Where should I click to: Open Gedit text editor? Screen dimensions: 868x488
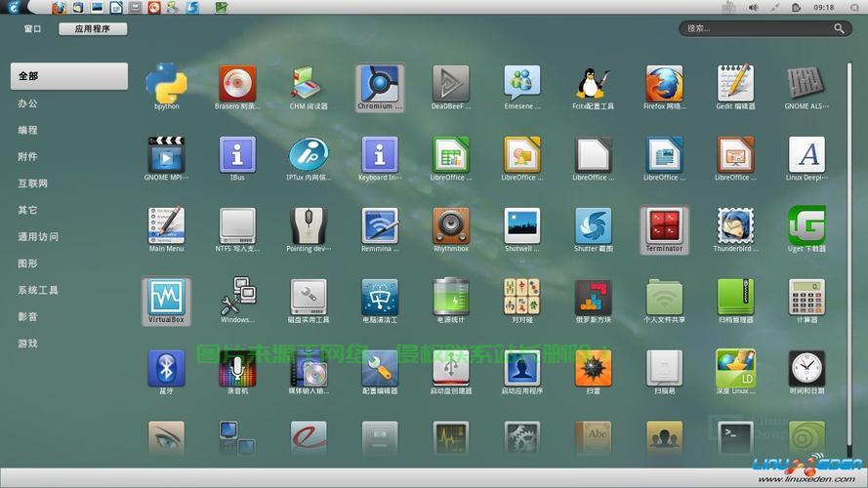735,85
